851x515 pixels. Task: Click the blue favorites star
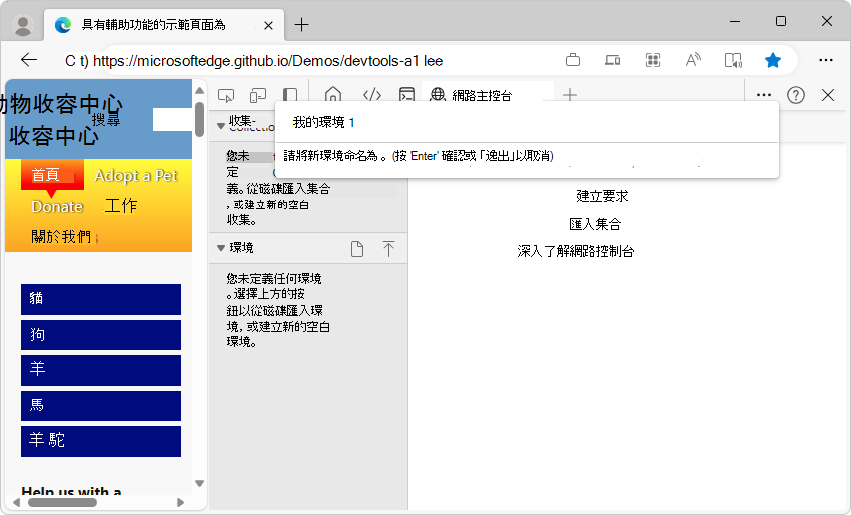click(773, 60)
